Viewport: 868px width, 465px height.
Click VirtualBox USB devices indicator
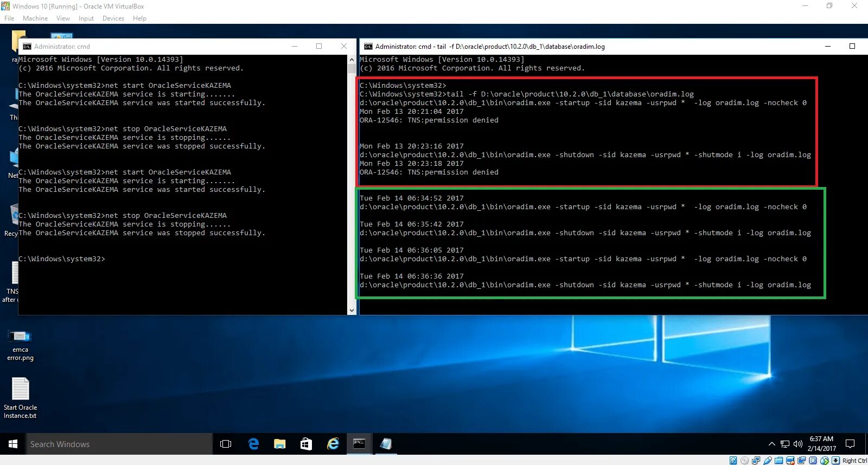(768, 461)
